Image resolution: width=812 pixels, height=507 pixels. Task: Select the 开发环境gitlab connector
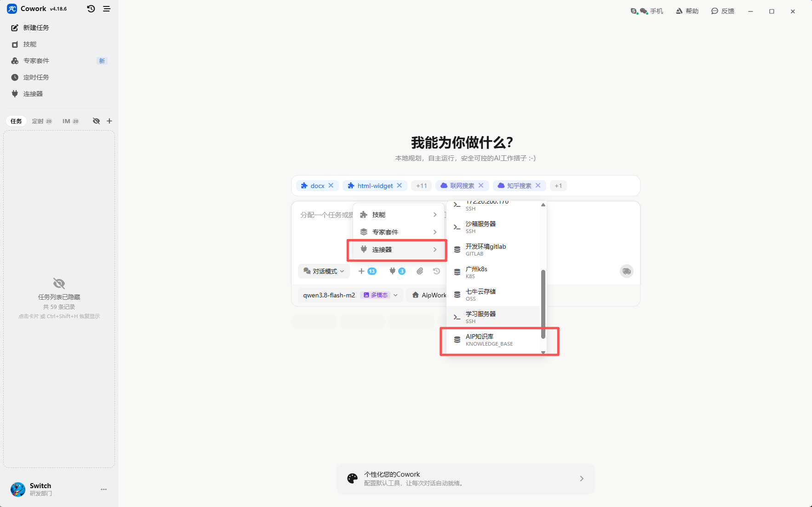pos(494,250)
